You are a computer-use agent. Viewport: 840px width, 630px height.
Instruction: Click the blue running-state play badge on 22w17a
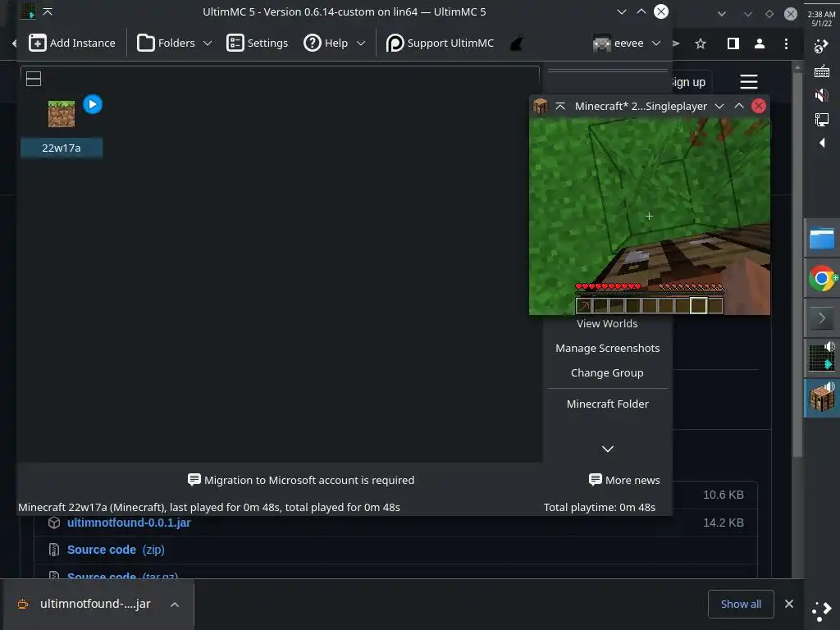pyautogui.click(x=93, y=104)
